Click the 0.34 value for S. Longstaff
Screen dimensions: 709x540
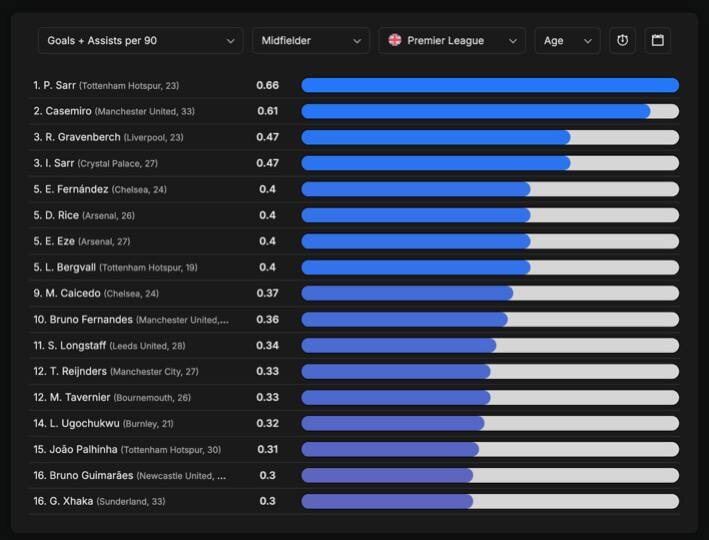coord(267,346)
